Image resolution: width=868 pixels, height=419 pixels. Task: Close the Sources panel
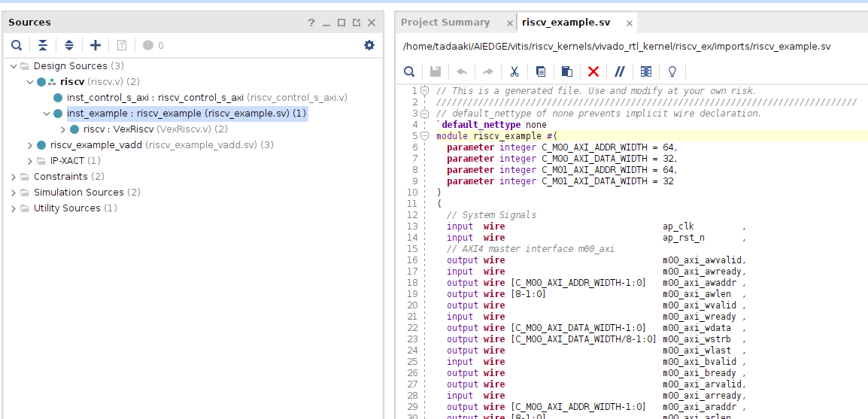tap(372, 23)
